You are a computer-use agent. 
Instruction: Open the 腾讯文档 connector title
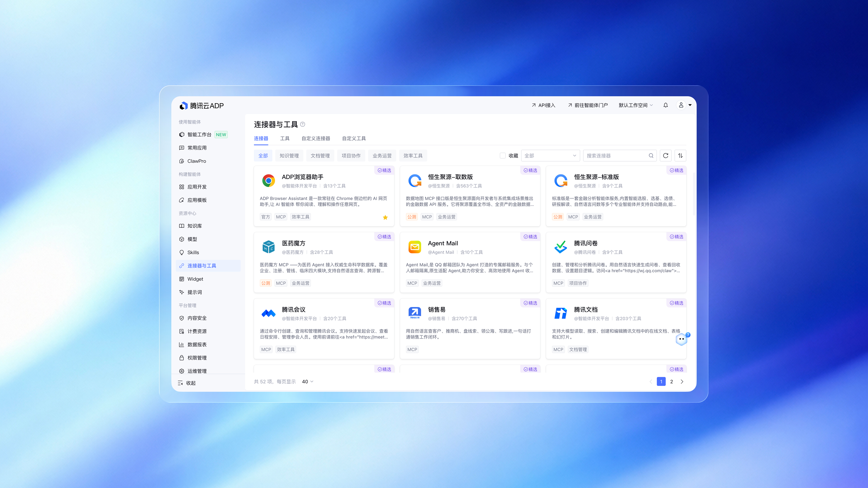point(586,310)
